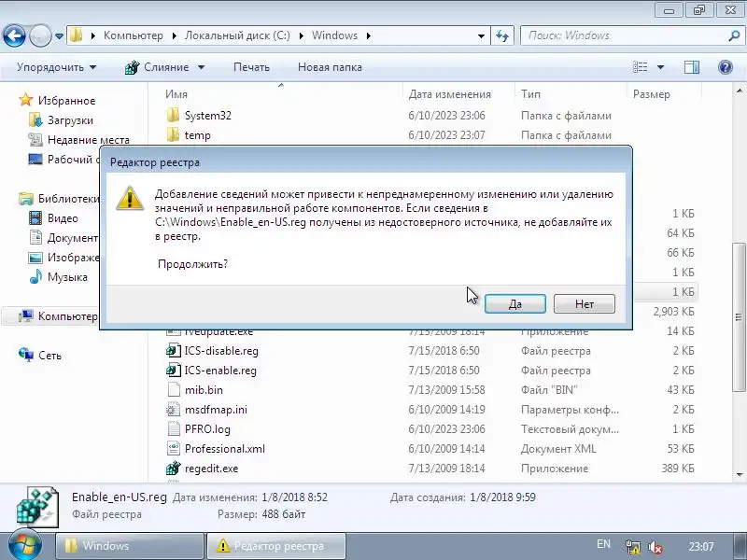Select Музыка library in sidebar
Image resolution: width=747 pixels, height=560 pixels.
point(67,276)
